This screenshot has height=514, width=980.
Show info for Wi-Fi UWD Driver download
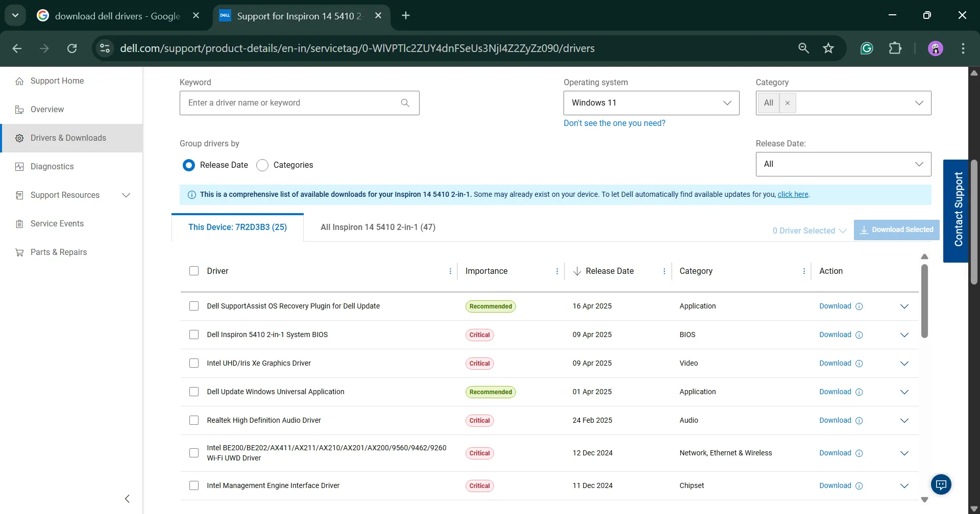point(859,453)
